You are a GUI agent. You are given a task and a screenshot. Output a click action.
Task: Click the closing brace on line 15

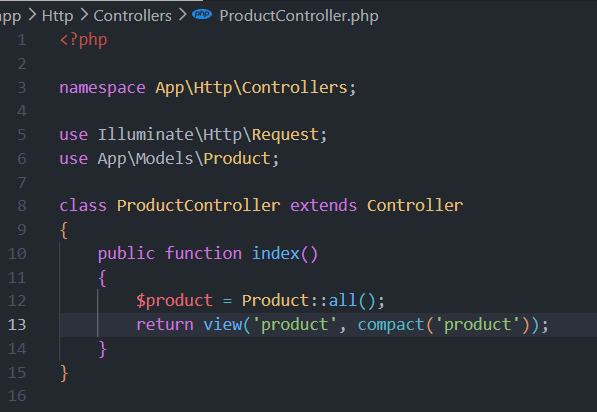pos(64,373)
